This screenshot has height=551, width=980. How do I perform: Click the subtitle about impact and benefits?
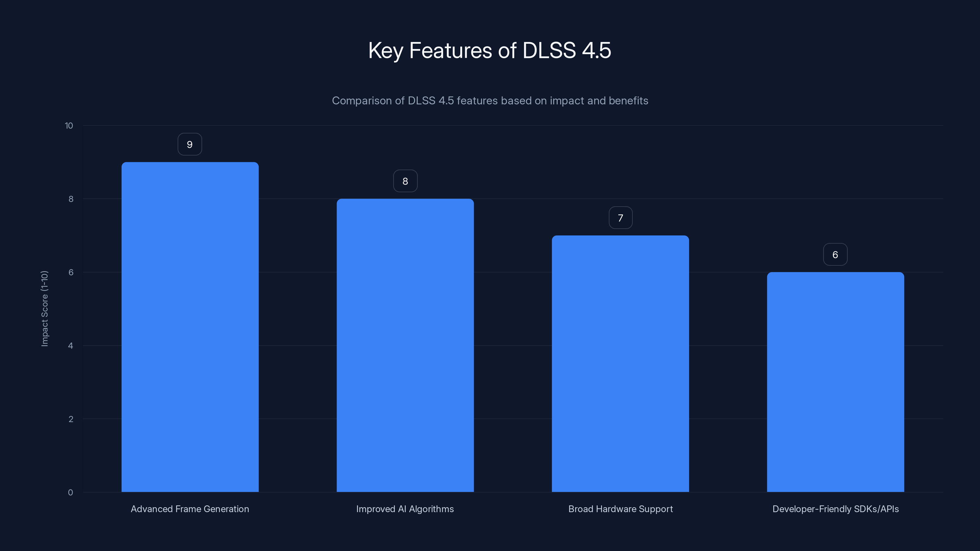pos(490,101)
